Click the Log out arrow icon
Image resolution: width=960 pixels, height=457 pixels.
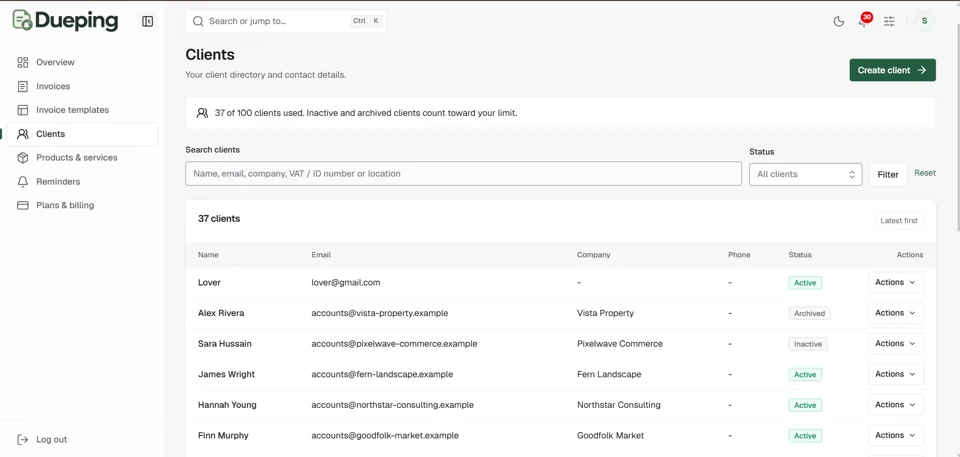tap(23, 439)
